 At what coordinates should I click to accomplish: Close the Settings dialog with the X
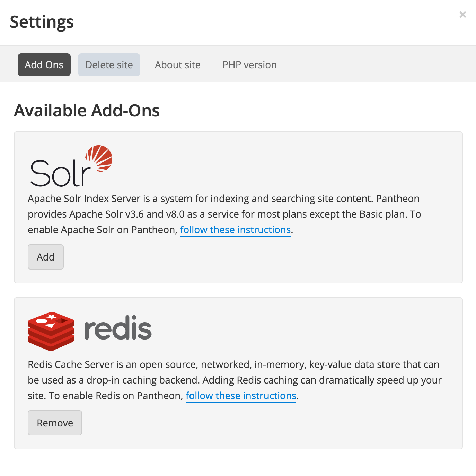[462, 15]
